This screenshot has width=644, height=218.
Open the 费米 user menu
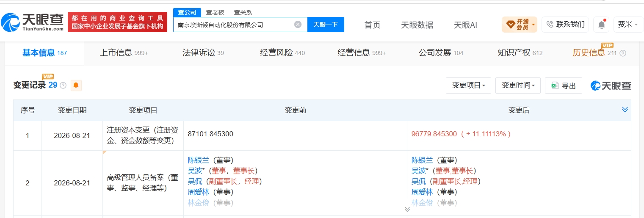point(628,25)
